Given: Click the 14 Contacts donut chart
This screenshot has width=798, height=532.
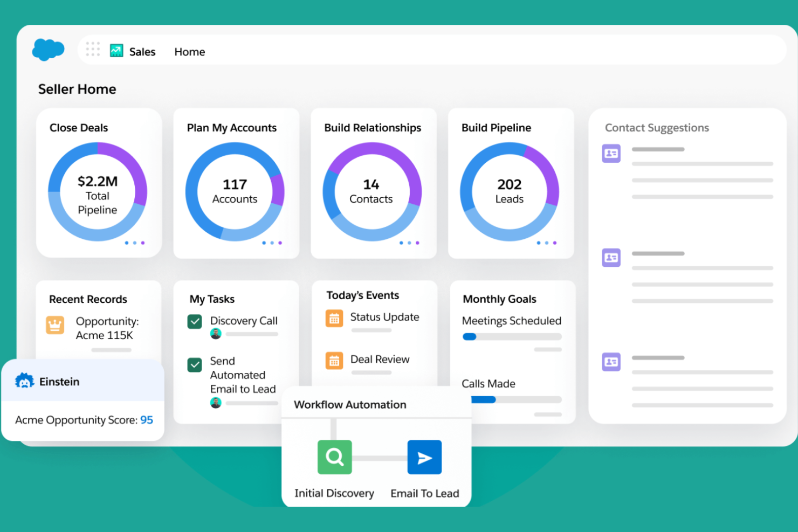Looking at the screenshot, I should (372, 191).
